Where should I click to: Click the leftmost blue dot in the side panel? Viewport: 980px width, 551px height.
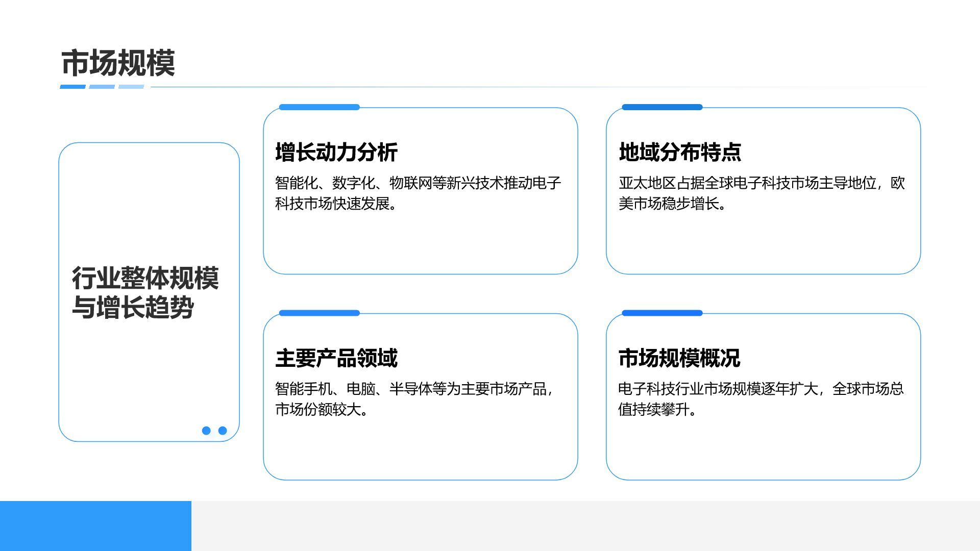(x=207, y=430)
